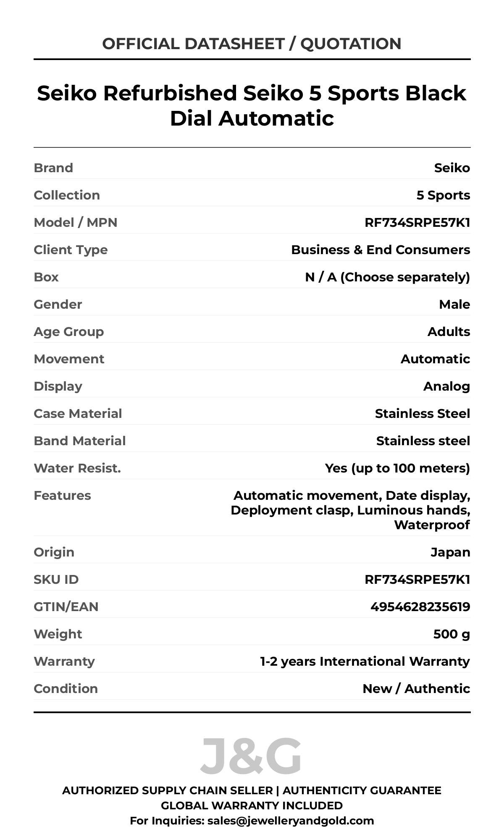504x840 pixels.
Task: Click the Features description text
Action: [x=351, y=510]
